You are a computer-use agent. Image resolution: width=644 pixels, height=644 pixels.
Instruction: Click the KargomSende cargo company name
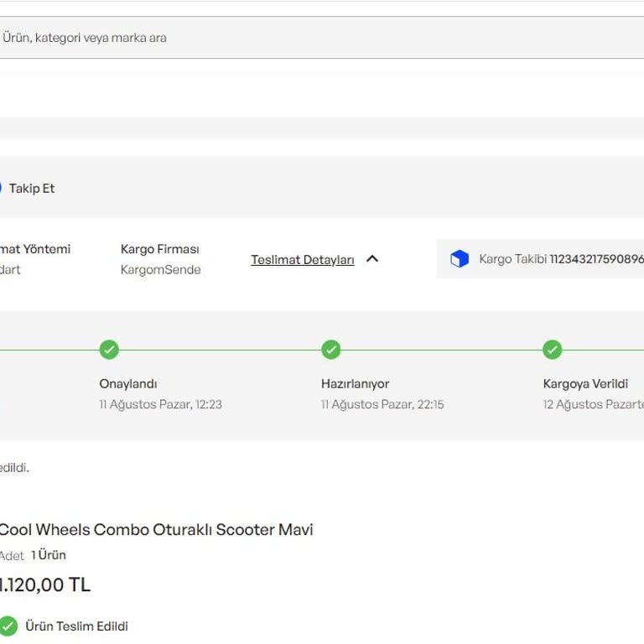[160, 270]
